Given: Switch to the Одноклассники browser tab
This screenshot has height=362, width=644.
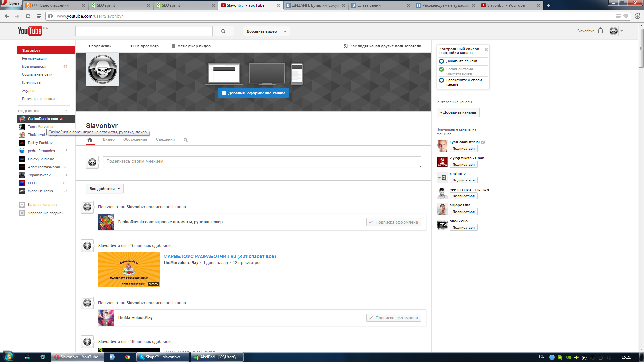Looking at the screenshot, I should [x=56, y=5].
